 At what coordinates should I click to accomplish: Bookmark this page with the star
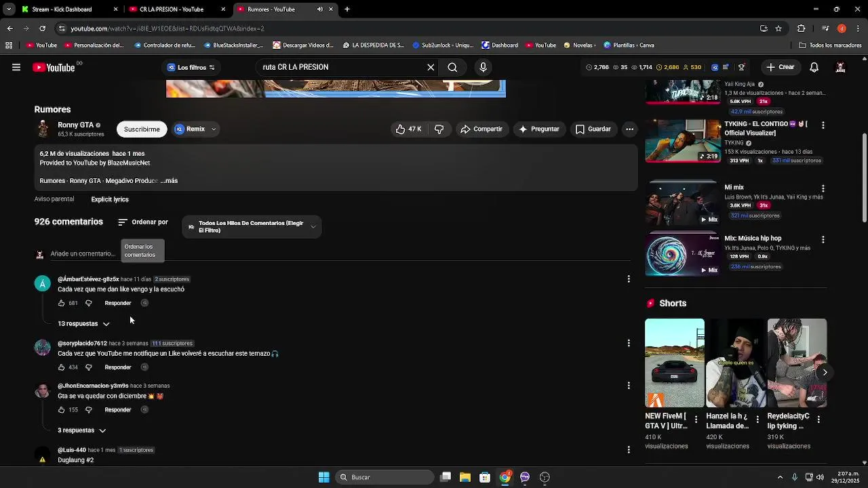coord(778,28)
